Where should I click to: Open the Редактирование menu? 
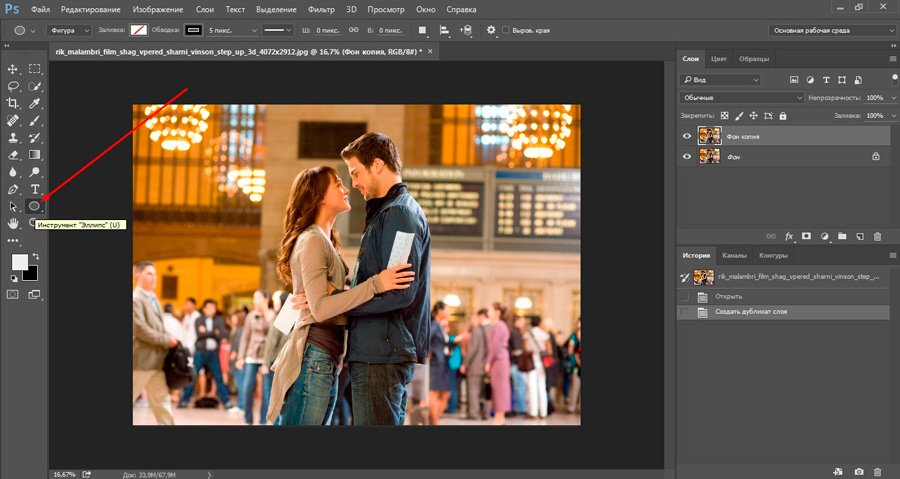click(91, 10)
